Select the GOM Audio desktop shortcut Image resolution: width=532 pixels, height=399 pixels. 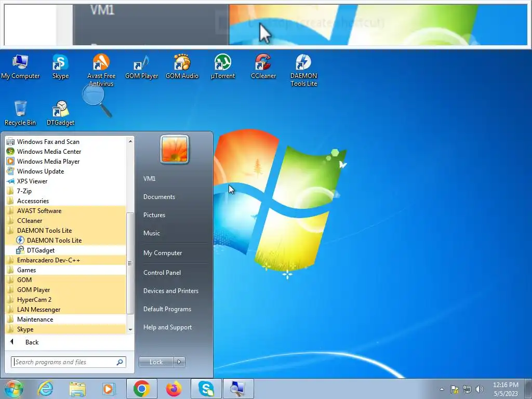click(182, 67)
